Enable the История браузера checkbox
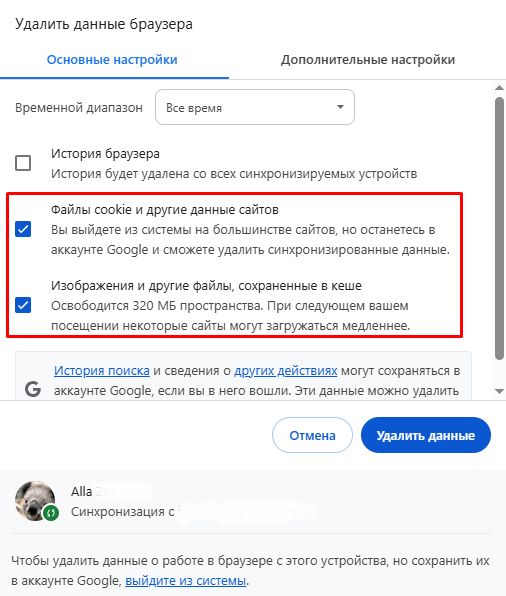This screenshot has height=596, width=506. (x=23, y=163)
